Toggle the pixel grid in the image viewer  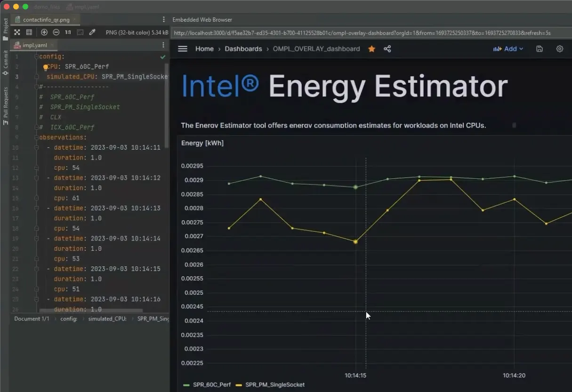point(29,32)
